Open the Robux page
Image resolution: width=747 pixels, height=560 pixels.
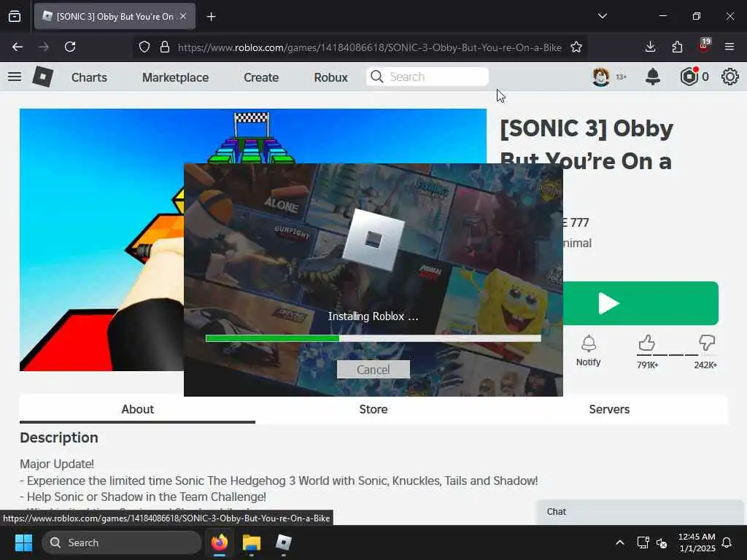click(x=330, y=77)
